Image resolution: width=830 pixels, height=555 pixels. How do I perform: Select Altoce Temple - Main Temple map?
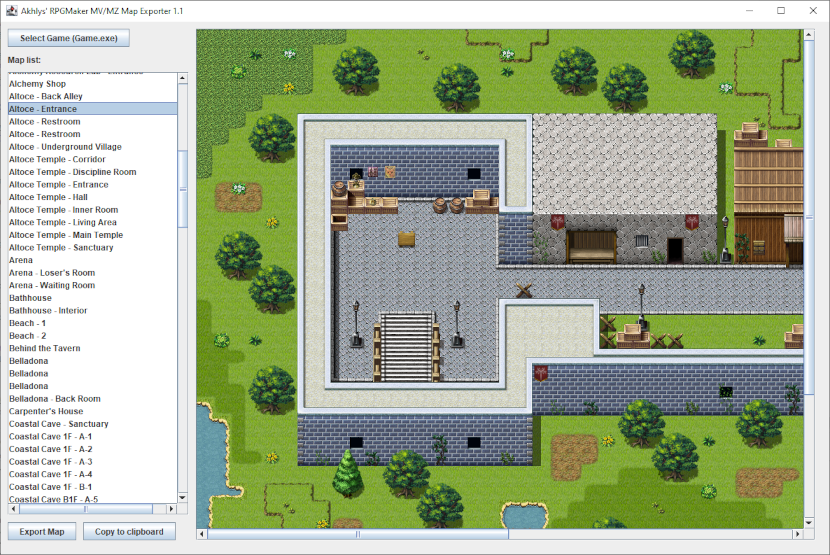tap(93, 235)
